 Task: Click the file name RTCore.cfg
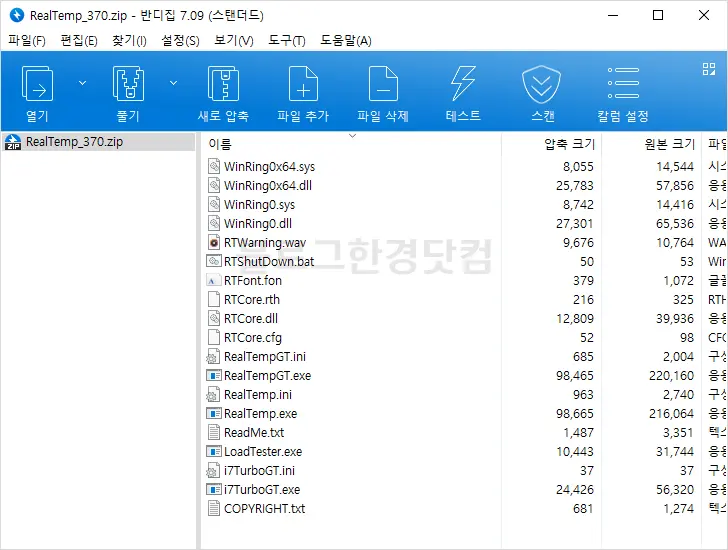click(253, 338)
